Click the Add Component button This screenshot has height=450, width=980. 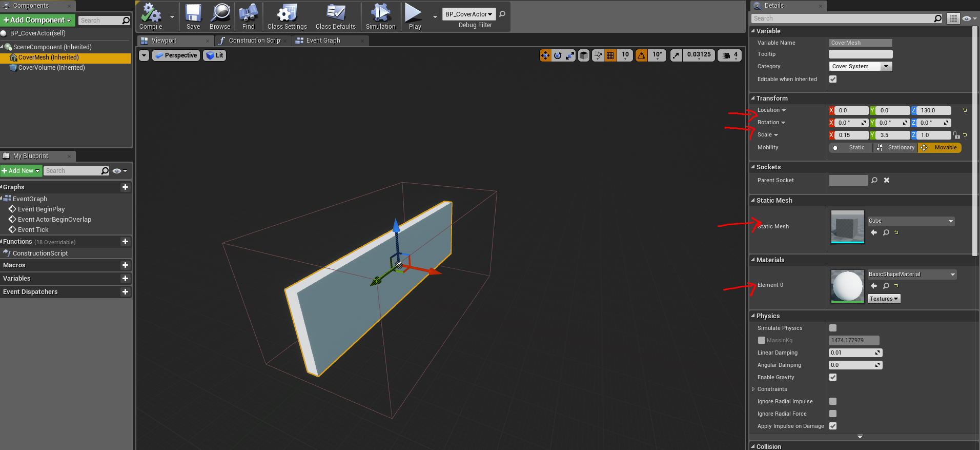click(38, 20)
